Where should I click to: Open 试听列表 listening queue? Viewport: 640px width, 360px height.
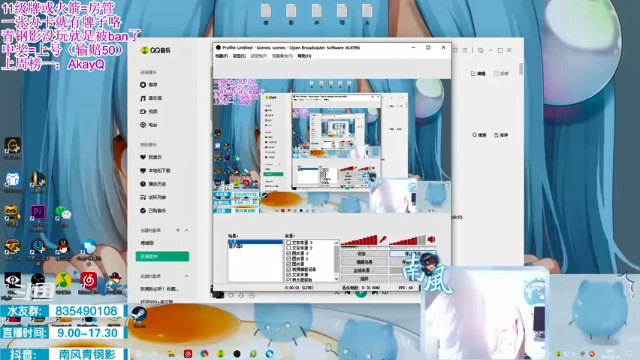pos(153,198)
